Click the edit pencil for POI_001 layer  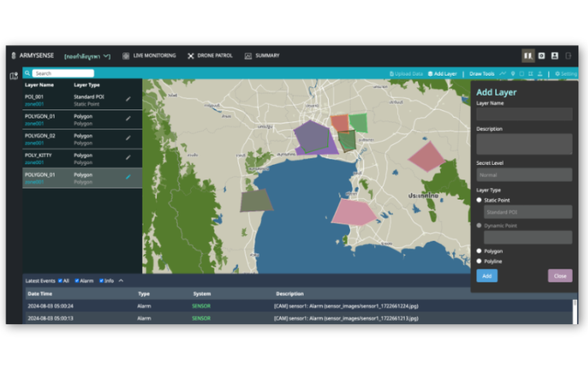[128, 100]
